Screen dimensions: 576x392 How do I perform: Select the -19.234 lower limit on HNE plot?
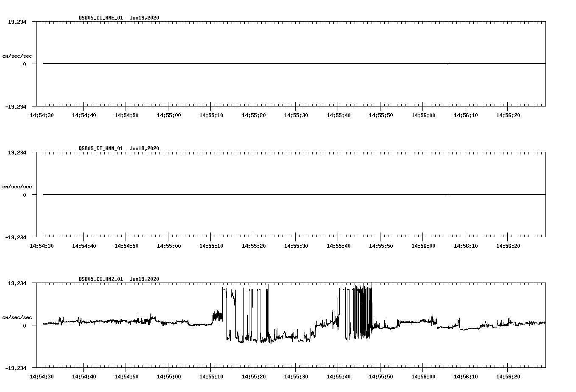tap(16, 107)
